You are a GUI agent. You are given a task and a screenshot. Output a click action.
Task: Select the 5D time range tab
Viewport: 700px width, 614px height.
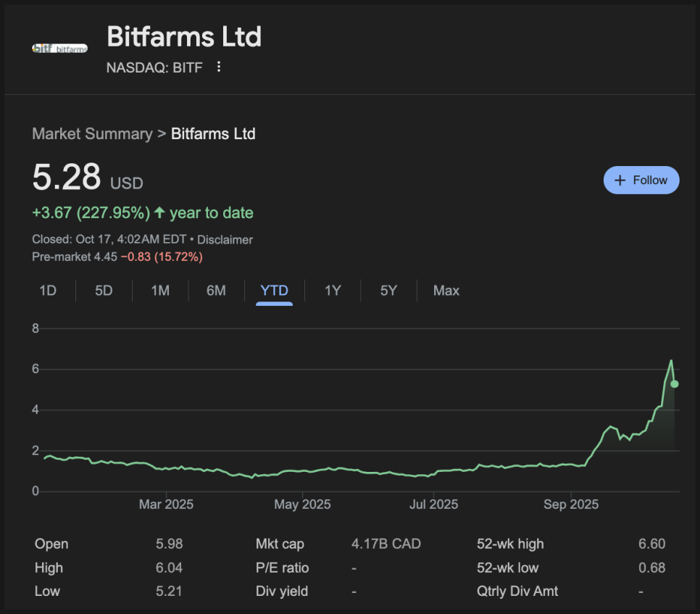pos(104,291)
